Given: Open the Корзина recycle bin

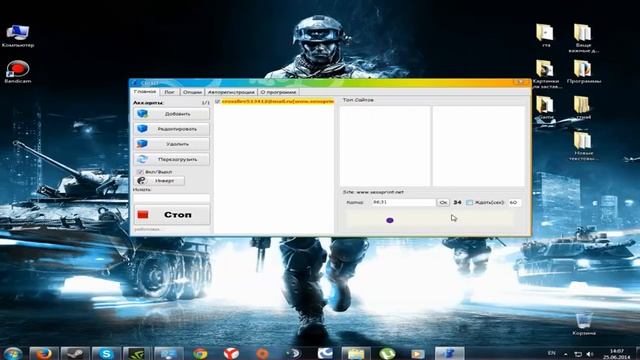Looking at the screenshot, I should pyautogui.click(x=584, y=324).
